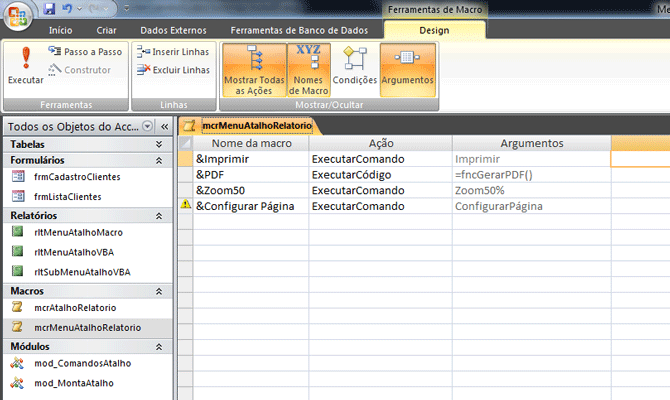
Task: Click the mcrAtalhoRelatorio macro scroll icon
Action: click(x=17, y=307)
